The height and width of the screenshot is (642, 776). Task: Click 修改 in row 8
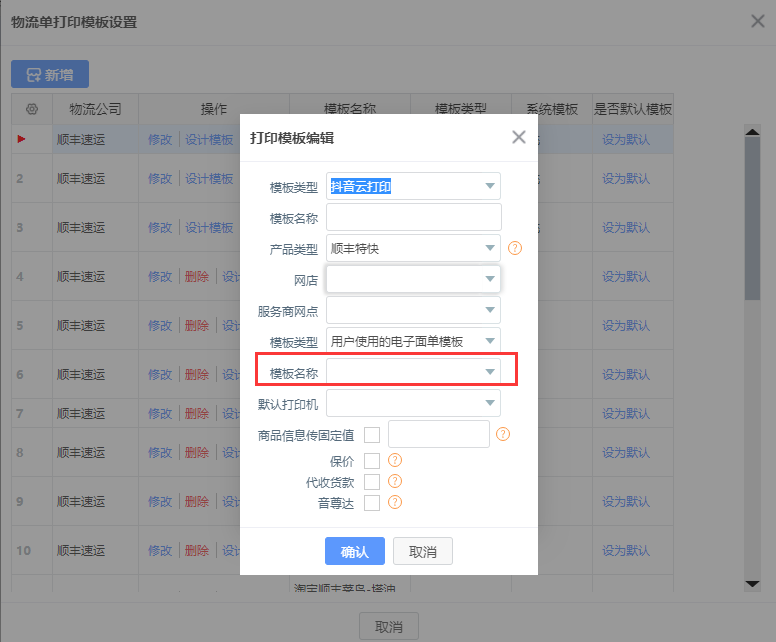coord(160,452)
